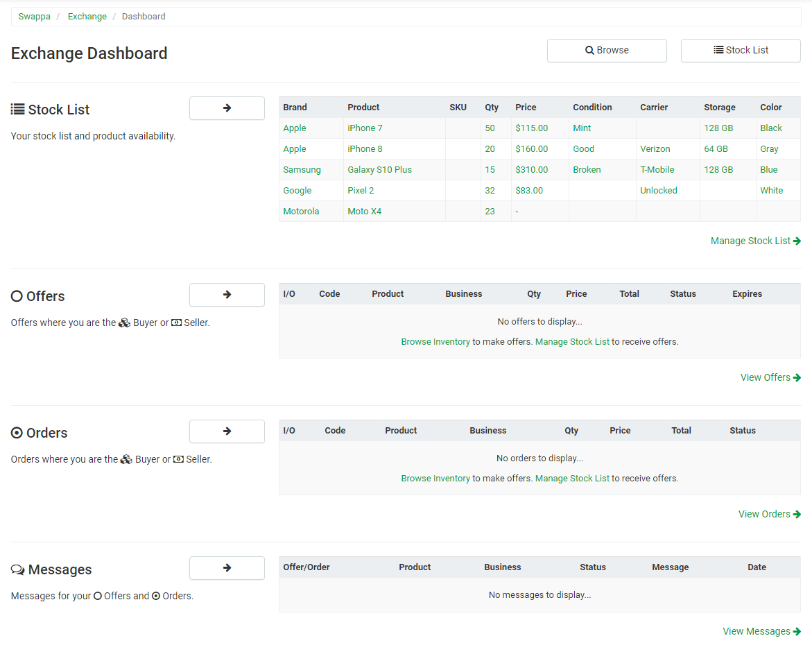Open the Manage Stock List link below the stock table

756,241
